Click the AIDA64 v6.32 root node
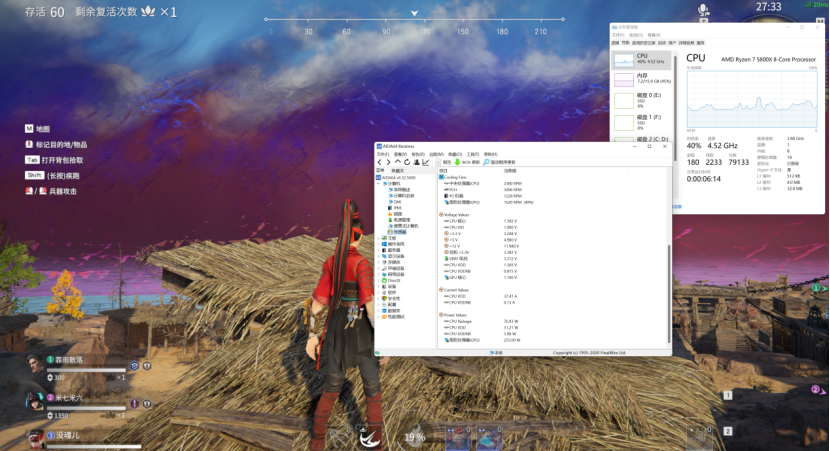Screen dimensions: 830x451 click(x=396, y=178)
